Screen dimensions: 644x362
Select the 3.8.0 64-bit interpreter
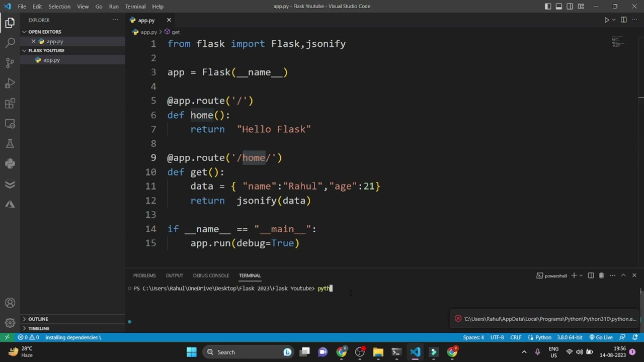pos(570,337)
